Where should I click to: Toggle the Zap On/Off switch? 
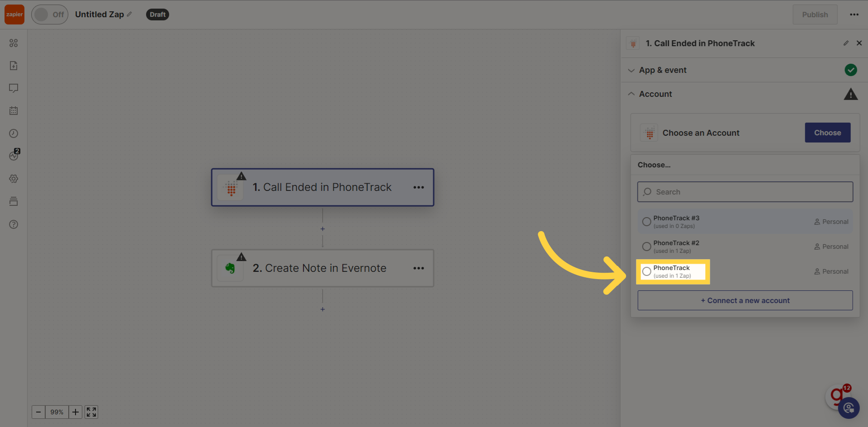(x=50, y=14)
